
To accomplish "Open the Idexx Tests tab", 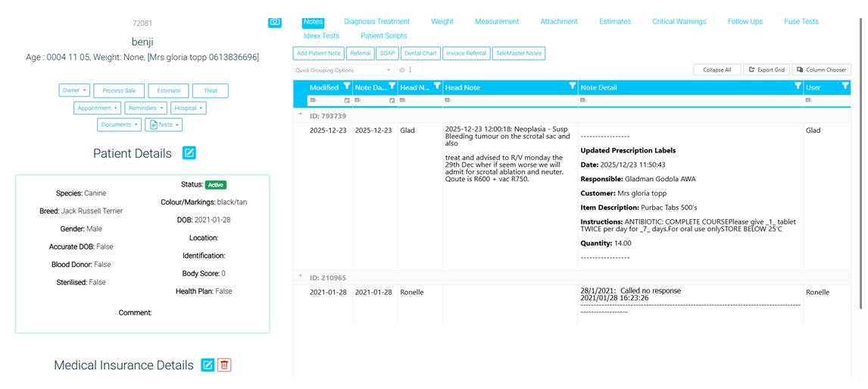I will 322,36.
